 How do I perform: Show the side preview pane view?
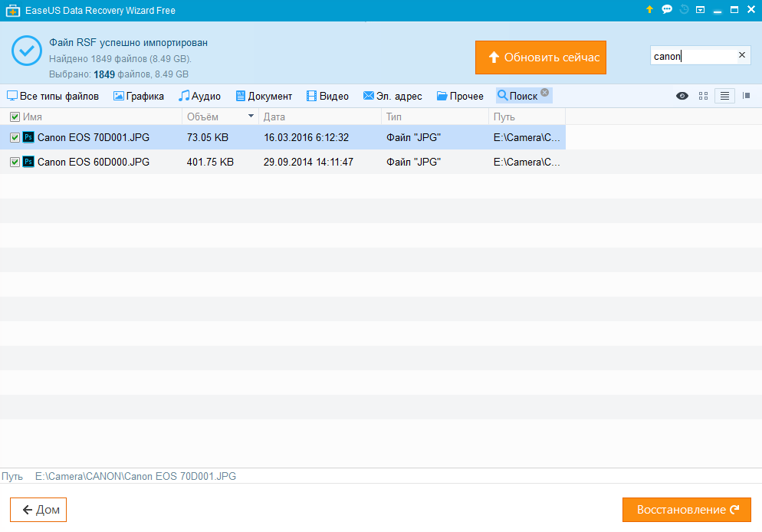point(747,96)
